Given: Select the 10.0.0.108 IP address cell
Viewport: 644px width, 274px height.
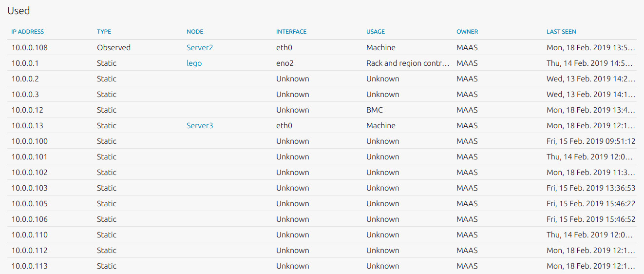Looking at the screenshot, I should pyautogui.click(x=29, y=48).
